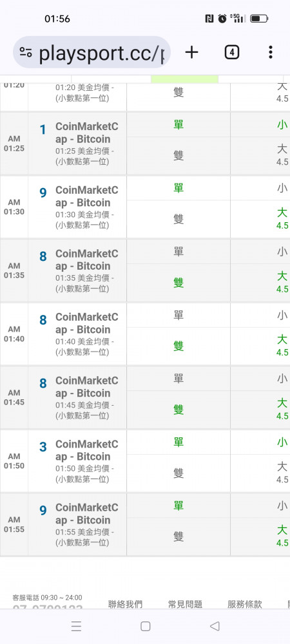This screenshot has height=644, width=290.
Task: Click CoinMarketCap - Bitcoin title at 01:45
Action: [x=86, y=387]
